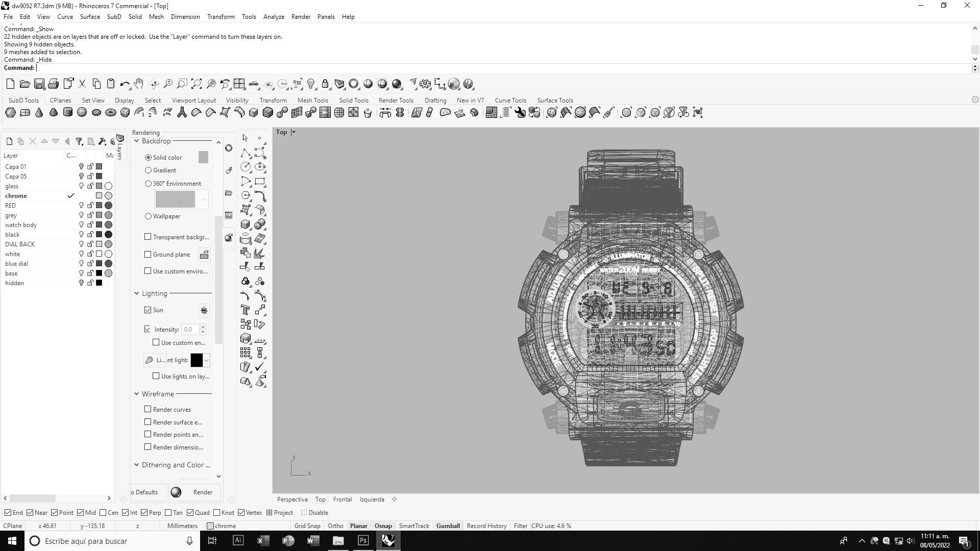The height and width of the screenshot is (551, 980).
Task: Select the Wallpaper backdrop option
Action: point(149,216)
